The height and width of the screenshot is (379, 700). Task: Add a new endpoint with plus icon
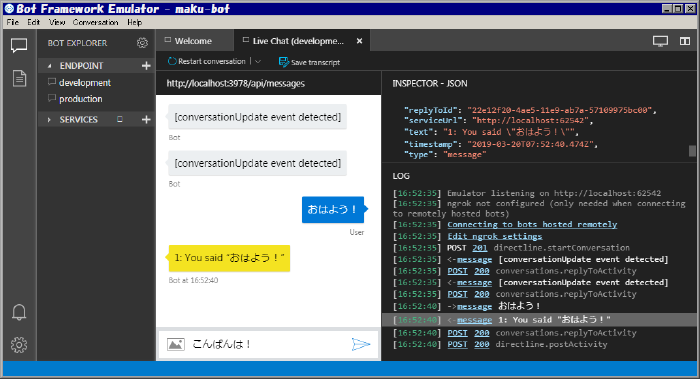click(146, 66)
